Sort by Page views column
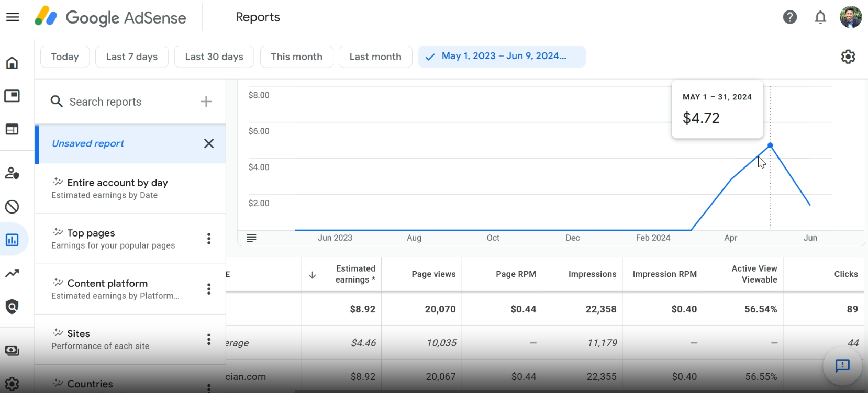868x393 pixels. pyautogui.click(x=433, y=274)
